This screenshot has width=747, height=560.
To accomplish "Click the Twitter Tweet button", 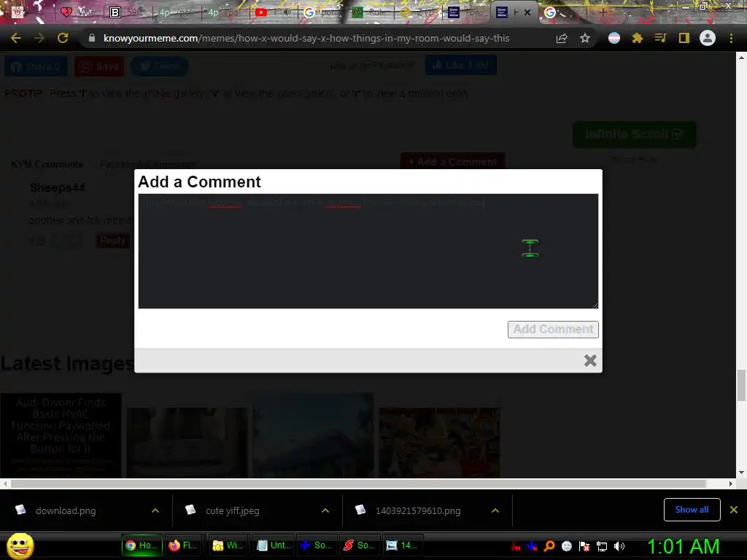I will [x=159, y=66].
